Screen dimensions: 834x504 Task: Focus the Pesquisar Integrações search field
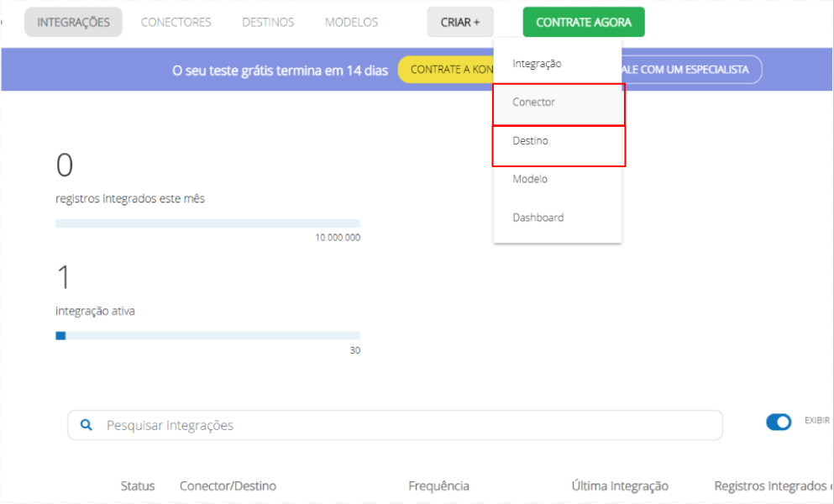click(403, 425)
